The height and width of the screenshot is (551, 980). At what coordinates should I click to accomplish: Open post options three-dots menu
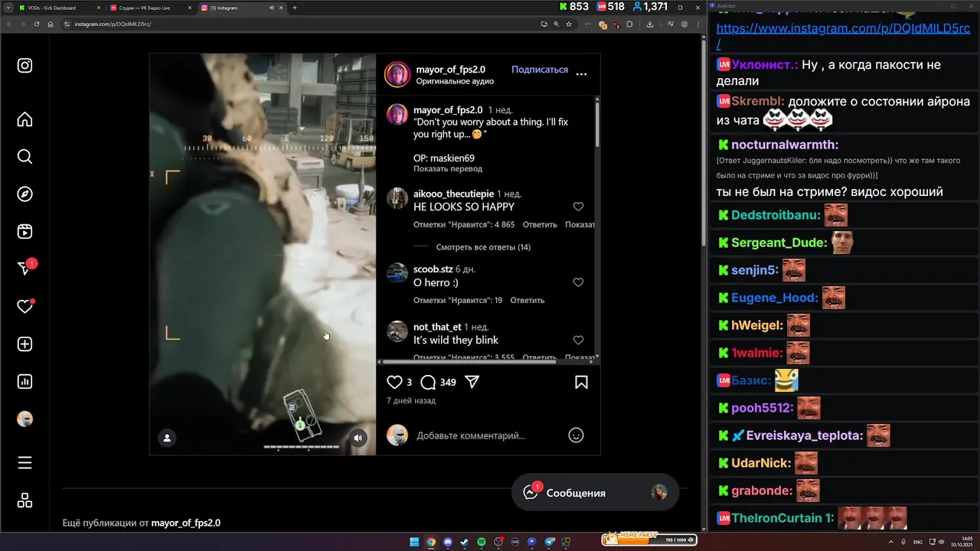[x=581, y=74]
